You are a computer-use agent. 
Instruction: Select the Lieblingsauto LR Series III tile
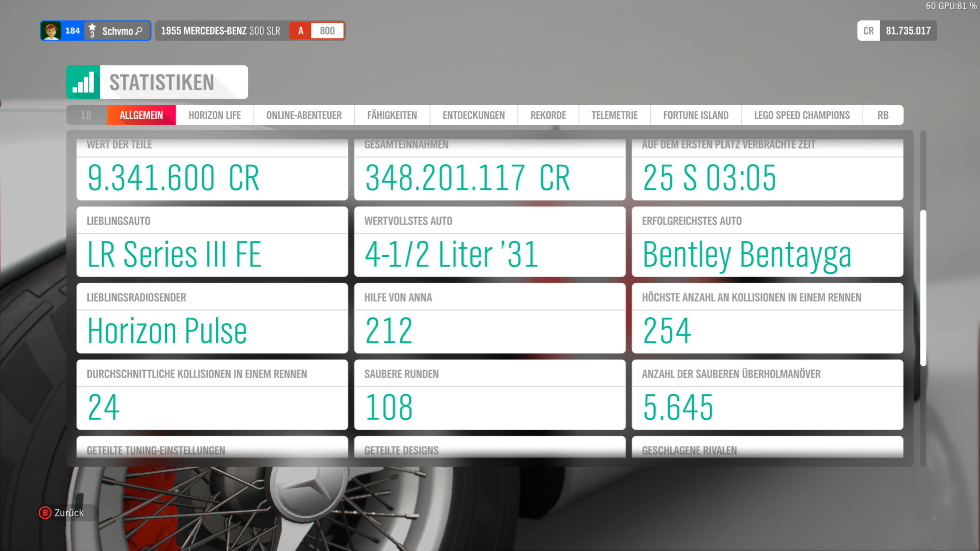(x=212, y=242)
